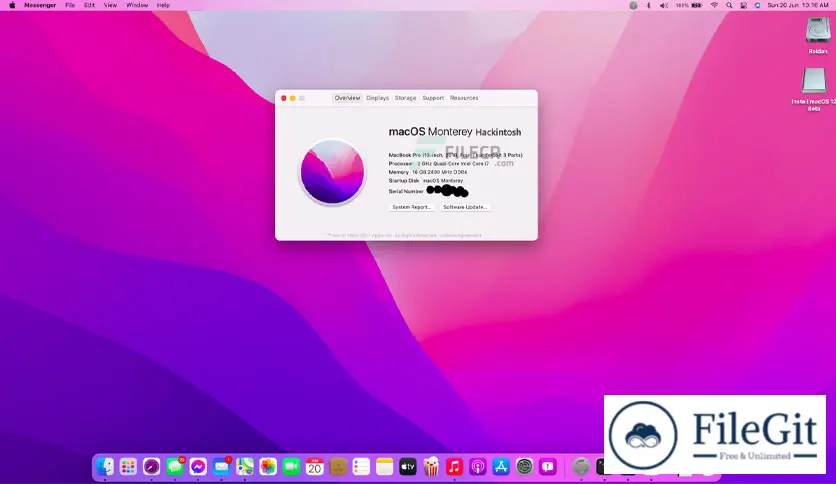Image resolution: width=836 pixels, height=484 pixels.
Task: Open Finder from the dock
Action: point(105,467)
